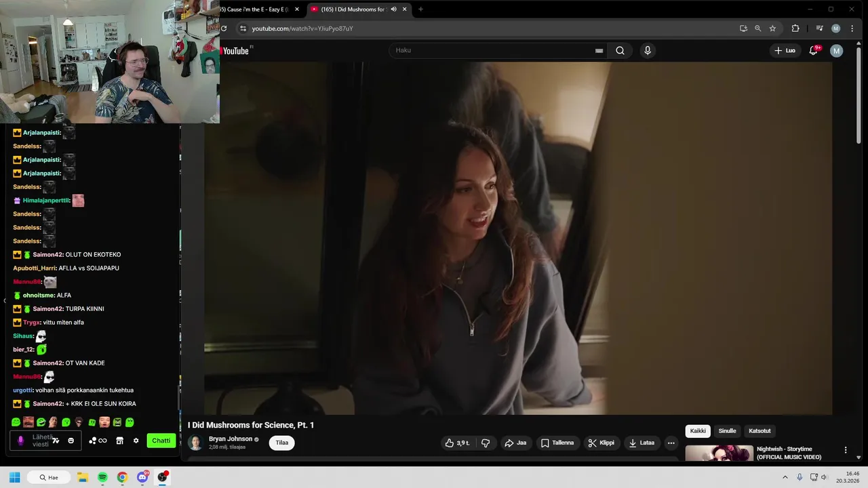The width and height of the screenshot is (868, 488).
Task: Click the Jaa share button
Action: click(515, 443)
